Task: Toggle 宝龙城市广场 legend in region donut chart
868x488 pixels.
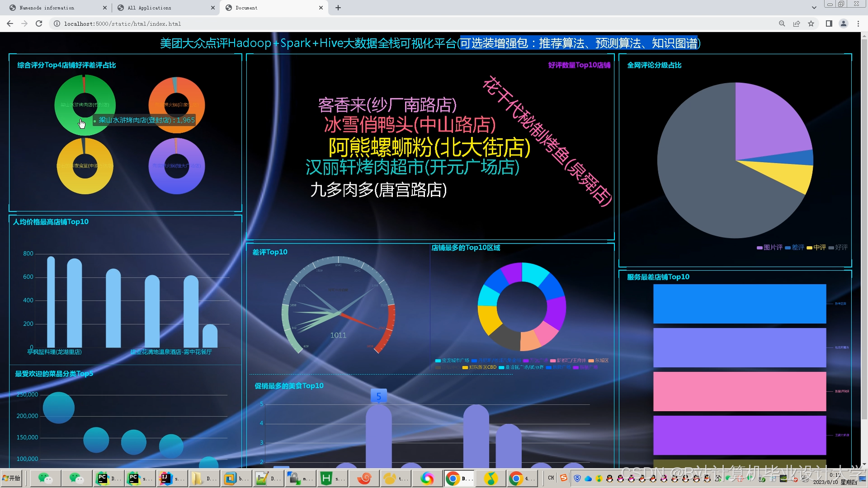Action: tap(452, 361)
